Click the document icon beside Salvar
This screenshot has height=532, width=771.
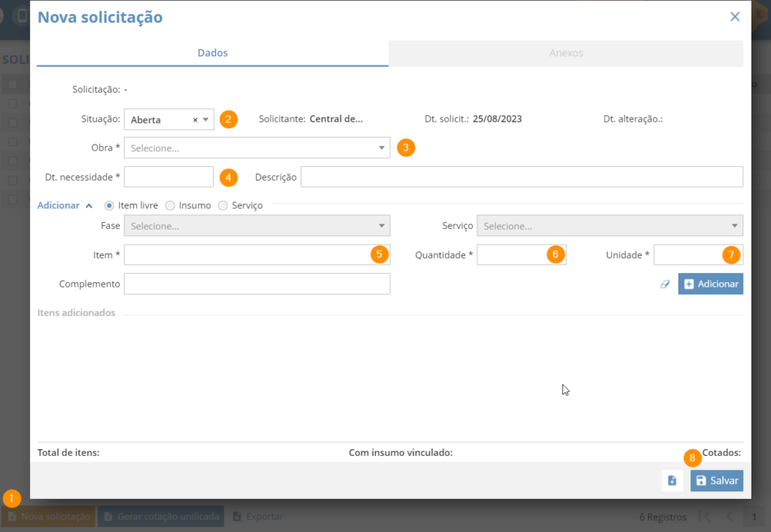[672, 480]
